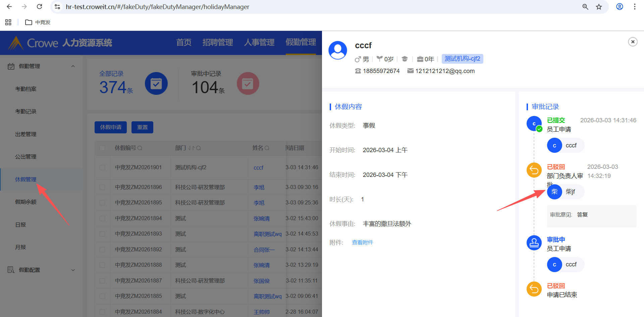Click the blue all-records calendar icon
This screenshot has width=644, height=317.
pyautogui.click(x=156, y=83)
